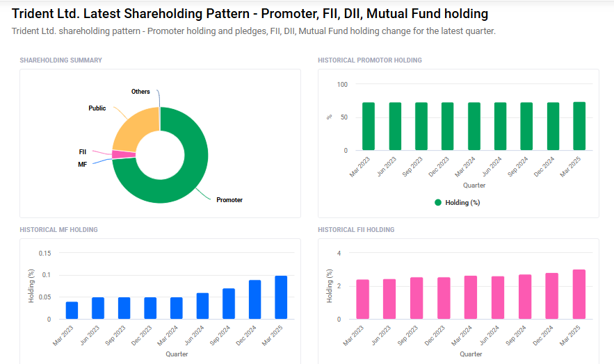Click the Historical FII Holding heading
The width and height of the screenshot is (614, 364).
(x=356, y=230)
